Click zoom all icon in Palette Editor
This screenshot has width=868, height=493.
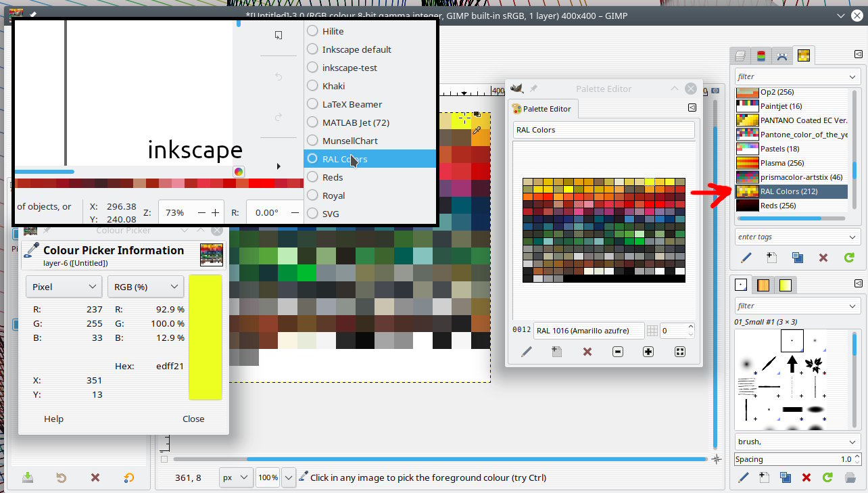click(x=679, y=352)
